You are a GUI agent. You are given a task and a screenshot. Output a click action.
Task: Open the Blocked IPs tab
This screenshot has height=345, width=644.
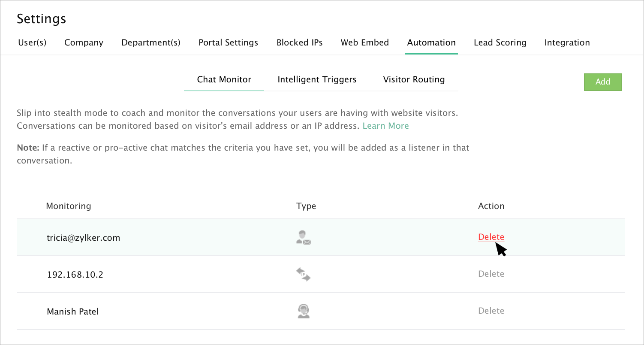(300, 42)
